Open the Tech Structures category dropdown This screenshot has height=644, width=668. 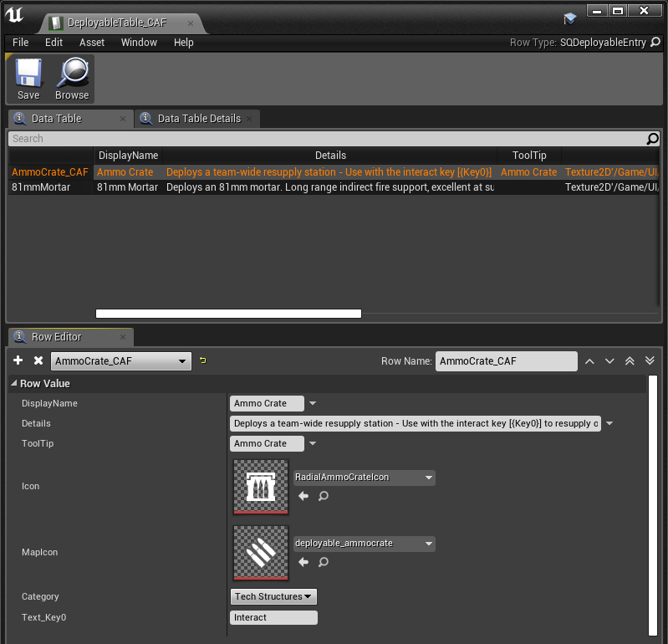click(273, 596)
